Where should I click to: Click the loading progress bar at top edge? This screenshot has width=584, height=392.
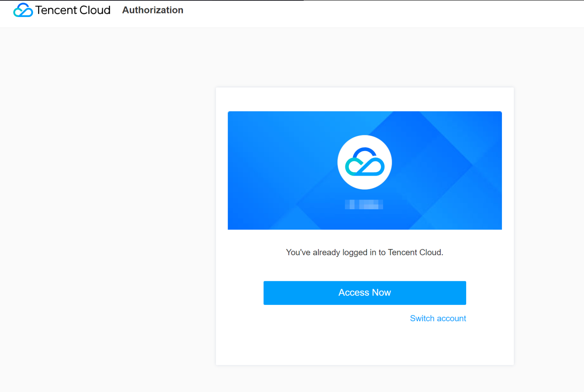(x=150, y=0)
